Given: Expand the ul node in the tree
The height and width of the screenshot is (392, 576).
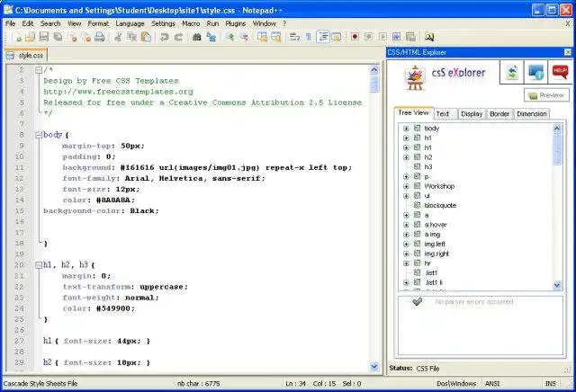Looking at the screenshot, I should pos(406,196).
